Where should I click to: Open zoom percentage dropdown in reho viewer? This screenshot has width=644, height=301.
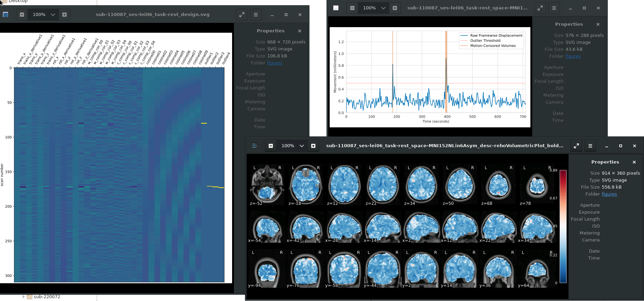point(302,146)
